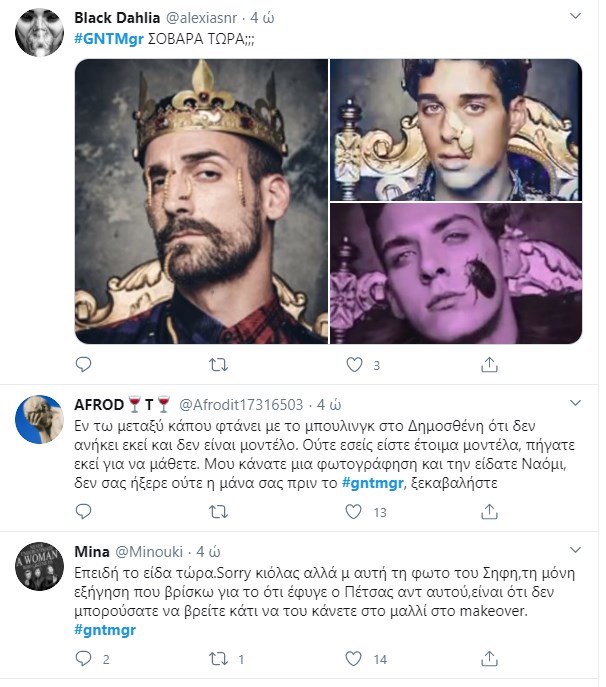Open more options on Black Dahlia's tweet
Image resolution: width=606 pixels, height=687 pixels.
[x=574, y=17]
